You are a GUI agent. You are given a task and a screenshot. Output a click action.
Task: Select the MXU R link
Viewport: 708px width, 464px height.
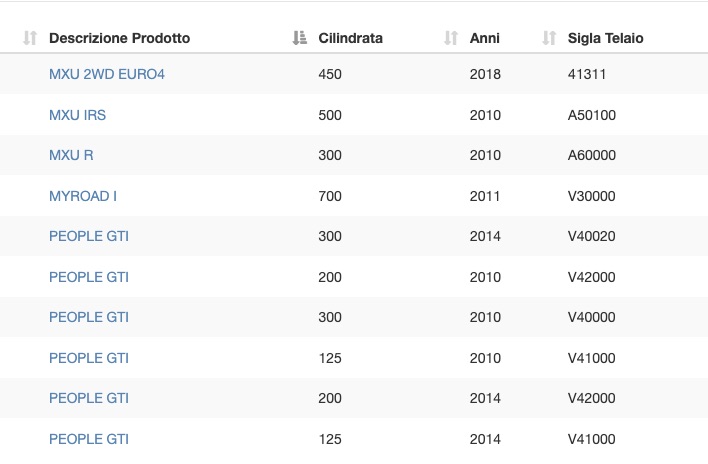(71, 155)
